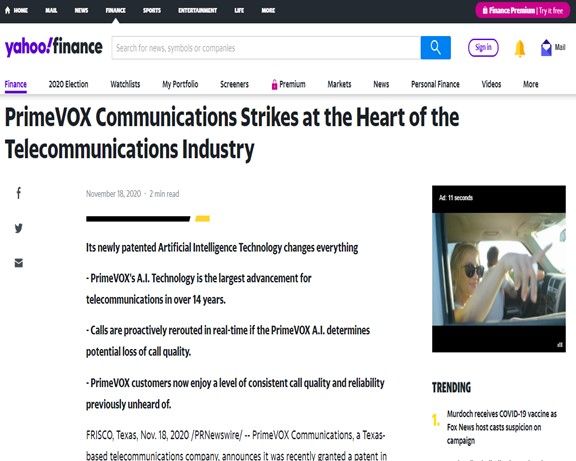Click the video ad corner icon
Viewport: 576px width, 461px height.
coord(560,345)
